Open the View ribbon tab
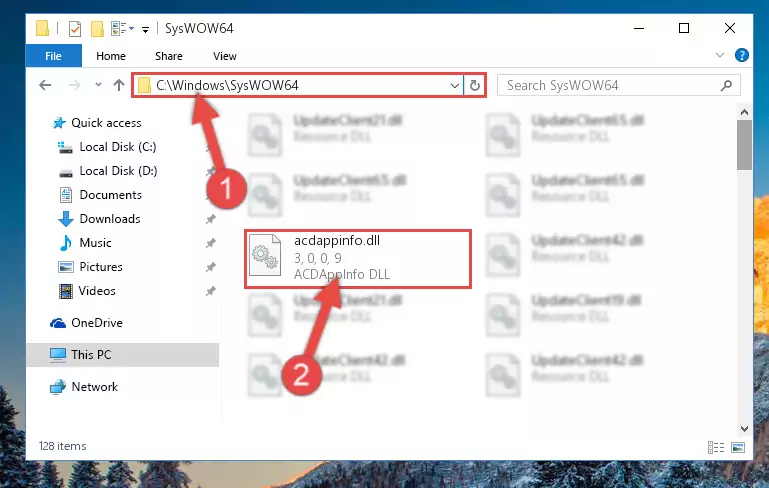Screen dimensions: 769x488 coord(225,56)
